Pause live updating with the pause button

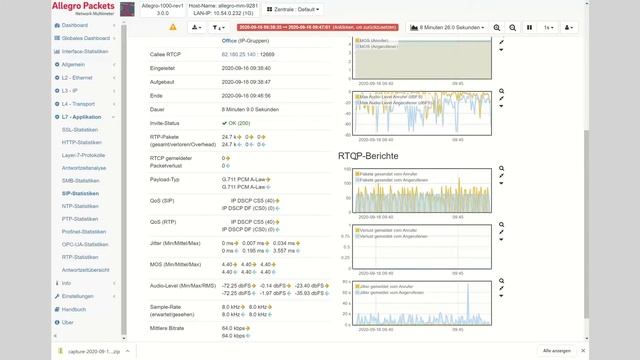(x=529, y=27)
